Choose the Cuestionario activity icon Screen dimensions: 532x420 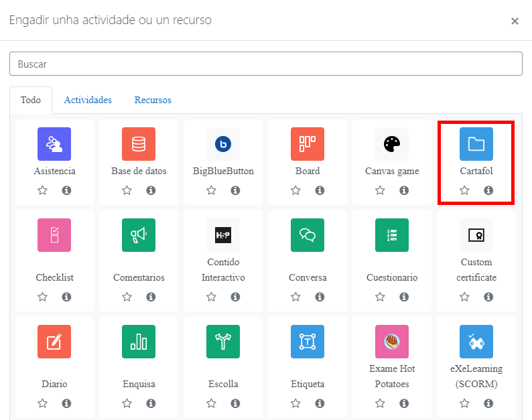tap(392, 235)
